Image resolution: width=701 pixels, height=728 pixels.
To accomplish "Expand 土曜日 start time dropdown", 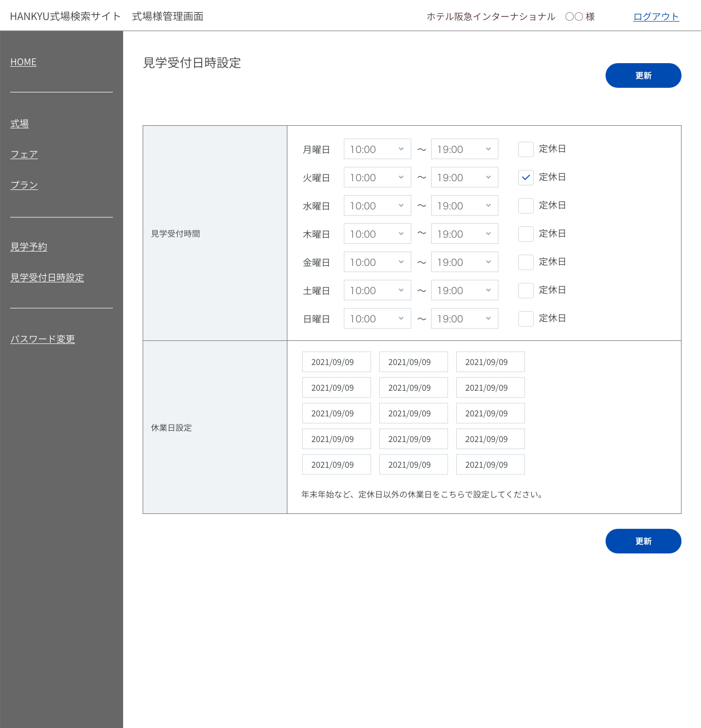I will pyautogui.click(x=377, y=291).
